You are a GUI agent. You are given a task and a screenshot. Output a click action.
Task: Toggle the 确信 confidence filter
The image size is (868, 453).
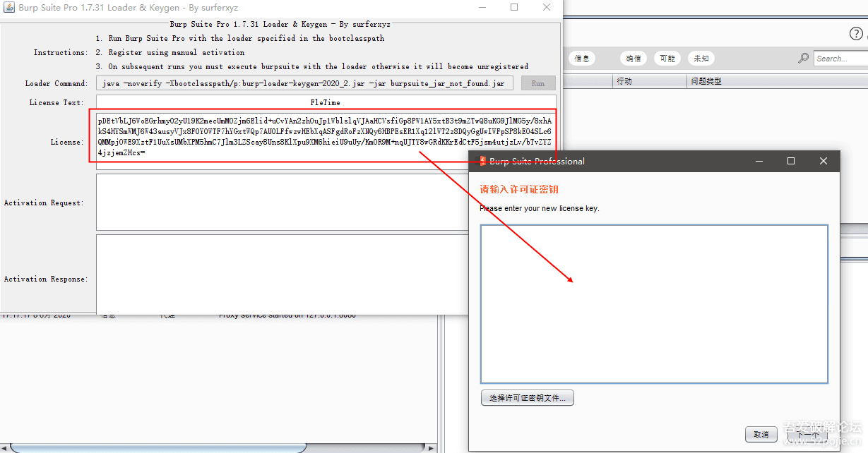pos(634,59)
